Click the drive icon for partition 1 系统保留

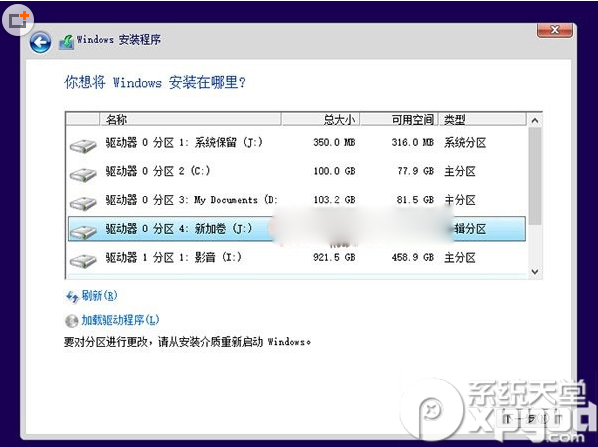pos(83,146)
